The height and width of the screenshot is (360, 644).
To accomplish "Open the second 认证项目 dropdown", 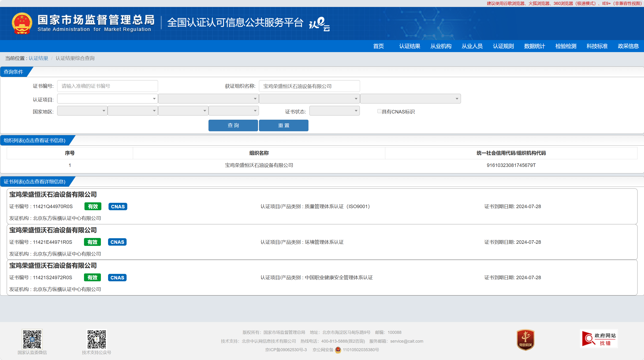I will (208, 99).
